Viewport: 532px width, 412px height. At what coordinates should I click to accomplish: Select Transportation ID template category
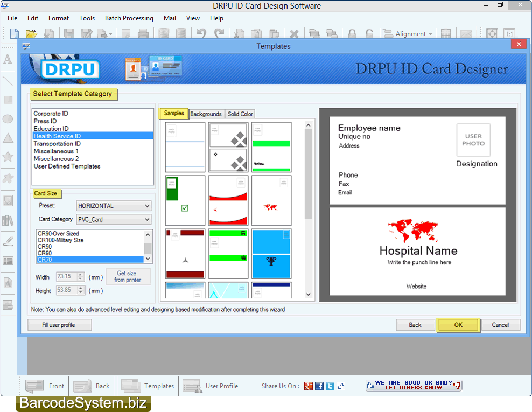(x=57, y=144)
